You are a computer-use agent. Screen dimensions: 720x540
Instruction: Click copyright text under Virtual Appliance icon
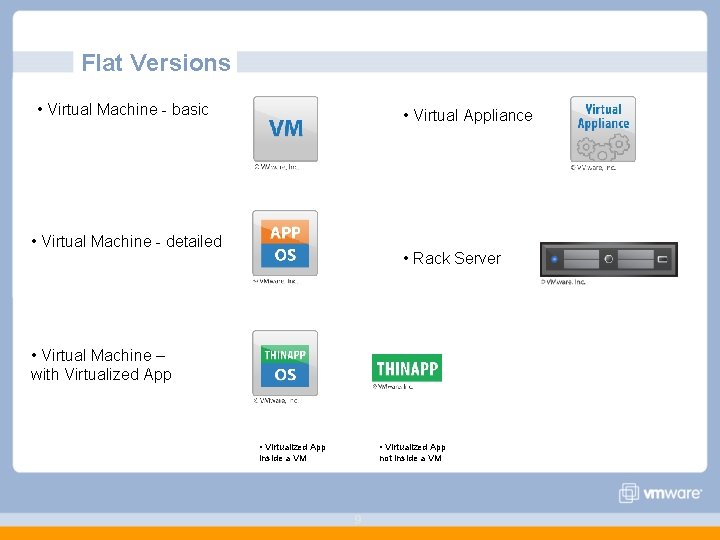tap(593, 168)
